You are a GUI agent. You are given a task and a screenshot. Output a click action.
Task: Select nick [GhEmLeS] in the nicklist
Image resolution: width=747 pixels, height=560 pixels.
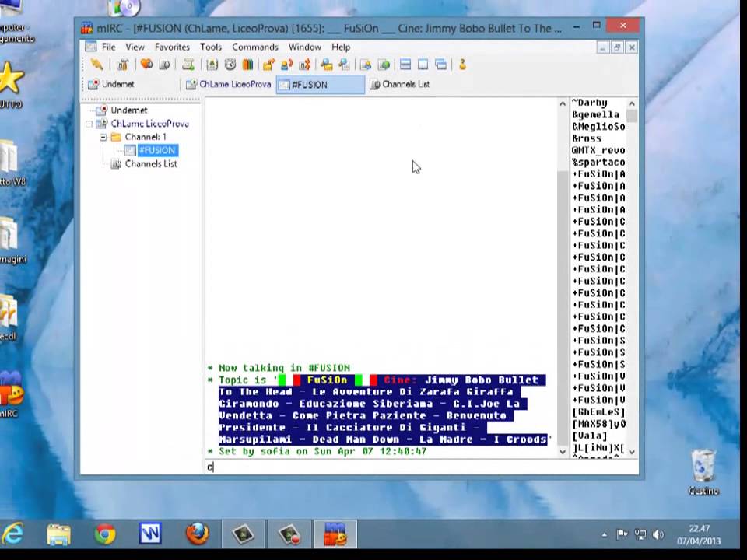pyautogui.click(x=598, y=412)
